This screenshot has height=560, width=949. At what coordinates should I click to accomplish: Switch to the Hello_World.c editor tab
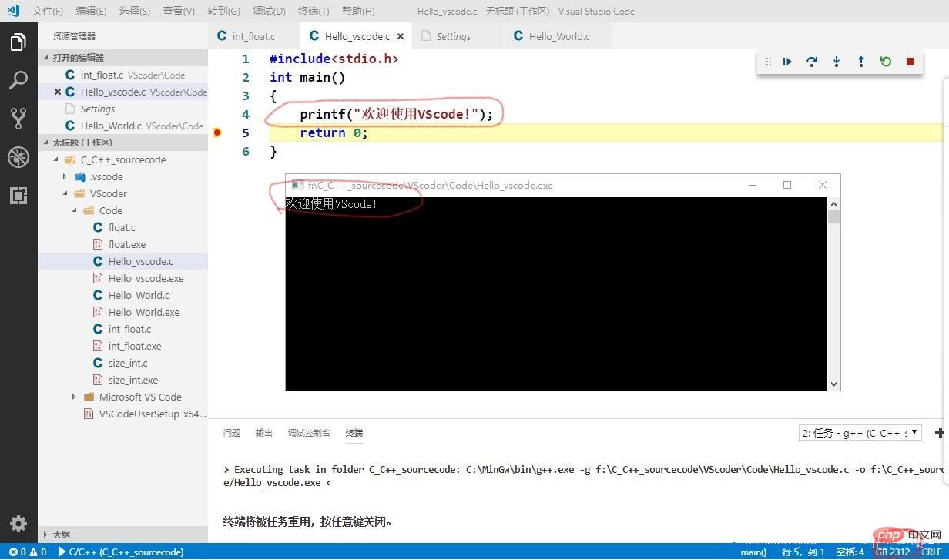(559, 36)
